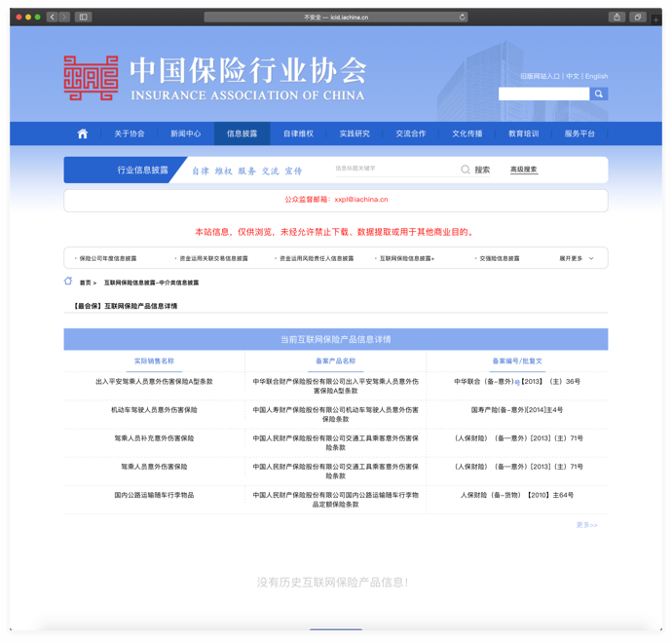Open 关于协会 navigation menu

pyautogui.click(x=130, y=133)
